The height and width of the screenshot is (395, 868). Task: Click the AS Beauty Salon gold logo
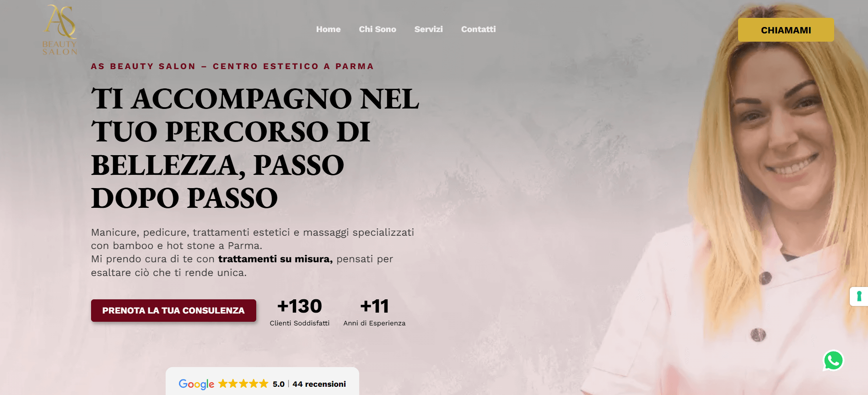(60, 30)
